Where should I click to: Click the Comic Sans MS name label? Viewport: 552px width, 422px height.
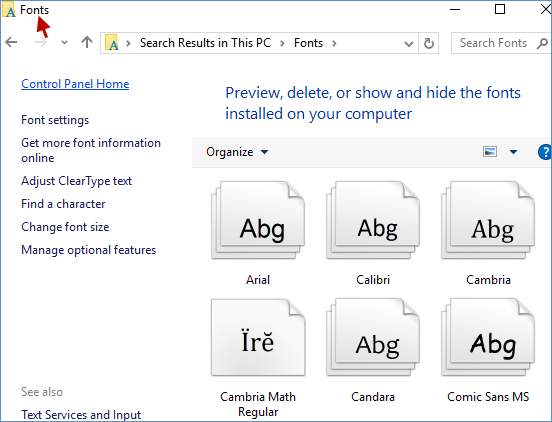[488, 397]
